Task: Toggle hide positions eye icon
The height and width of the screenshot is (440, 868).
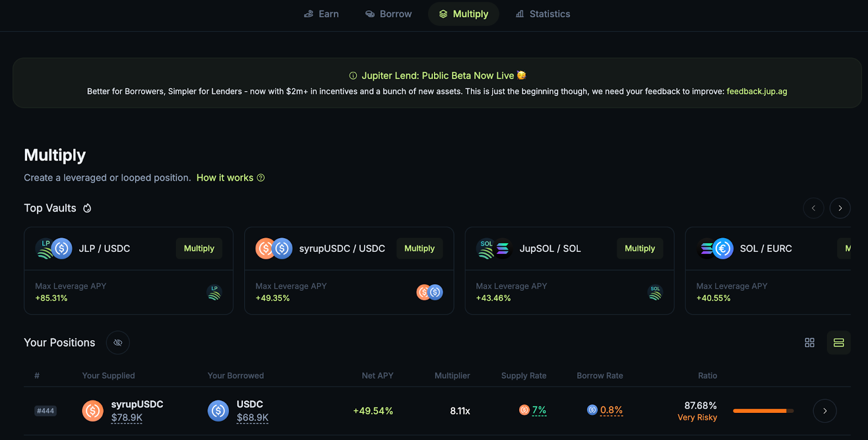Action: click(118, 342)
